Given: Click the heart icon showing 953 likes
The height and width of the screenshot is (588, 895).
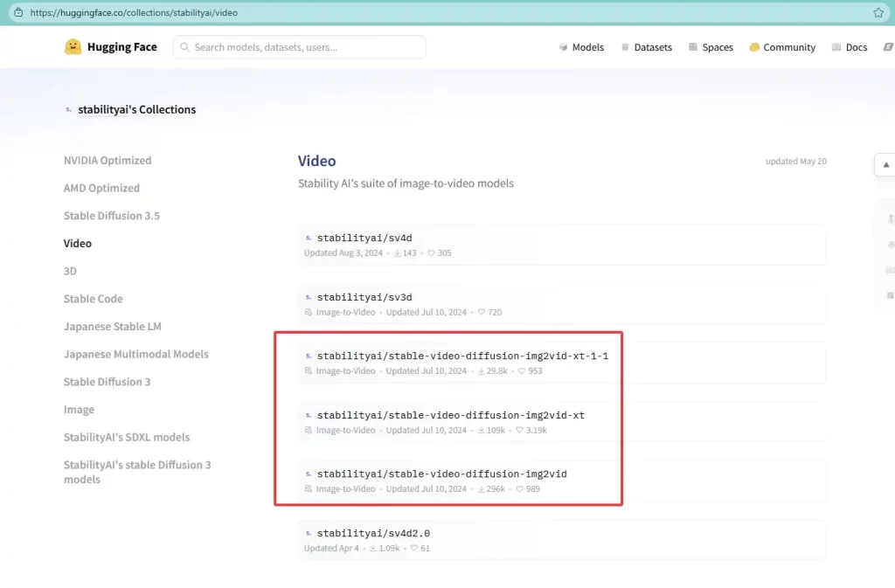Looking at the screenshot, I should point(521,371).
